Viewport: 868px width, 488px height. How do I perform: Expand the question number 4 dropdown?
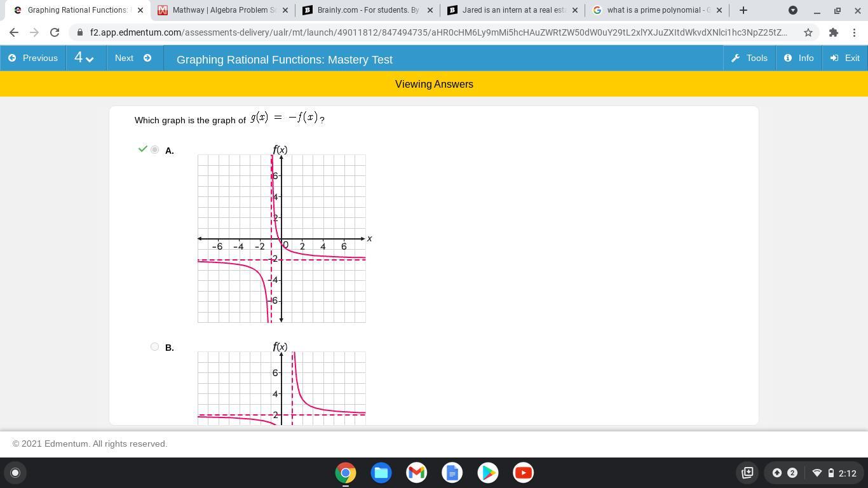coord(85,58)
